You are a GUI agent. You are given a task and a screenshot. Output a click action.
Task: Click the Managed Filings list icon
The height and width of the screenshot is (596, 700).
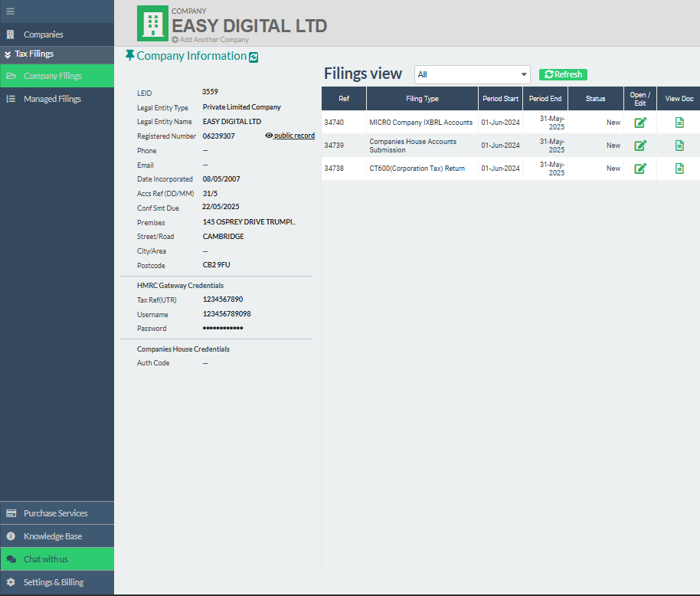click(x=11, y=99)
